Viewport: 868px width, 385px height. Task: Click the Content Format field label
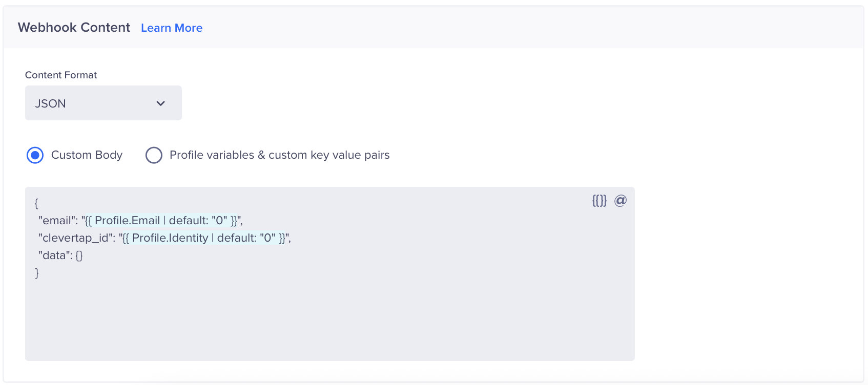60,75
